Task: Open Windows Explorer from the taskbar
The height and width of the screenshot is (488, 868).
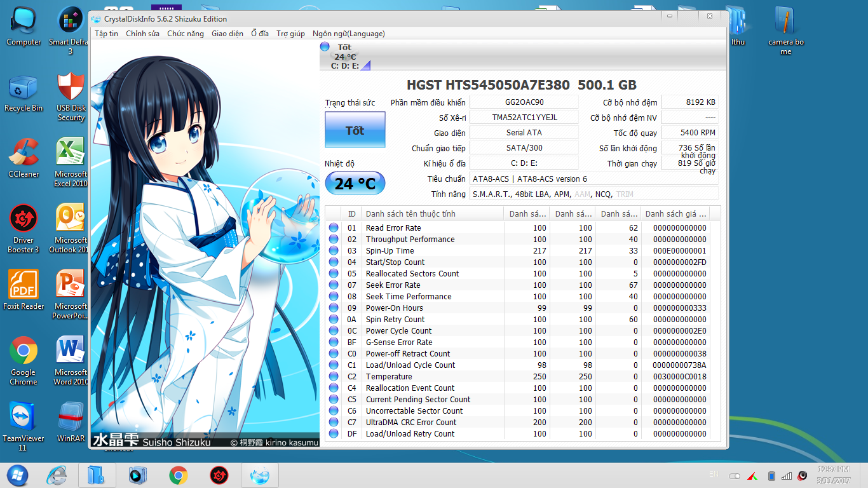Action: click(97, 475)
